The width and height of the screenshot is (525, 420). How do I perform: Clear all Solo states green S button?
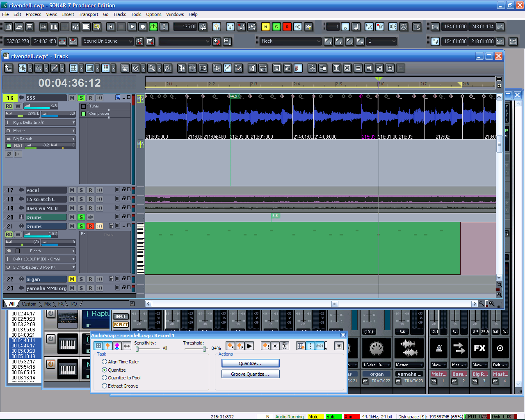pos(276,27)
